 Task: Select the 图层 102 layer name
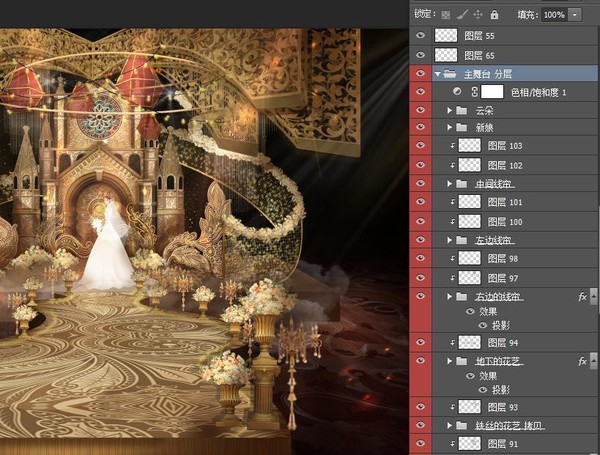(505, 165)
